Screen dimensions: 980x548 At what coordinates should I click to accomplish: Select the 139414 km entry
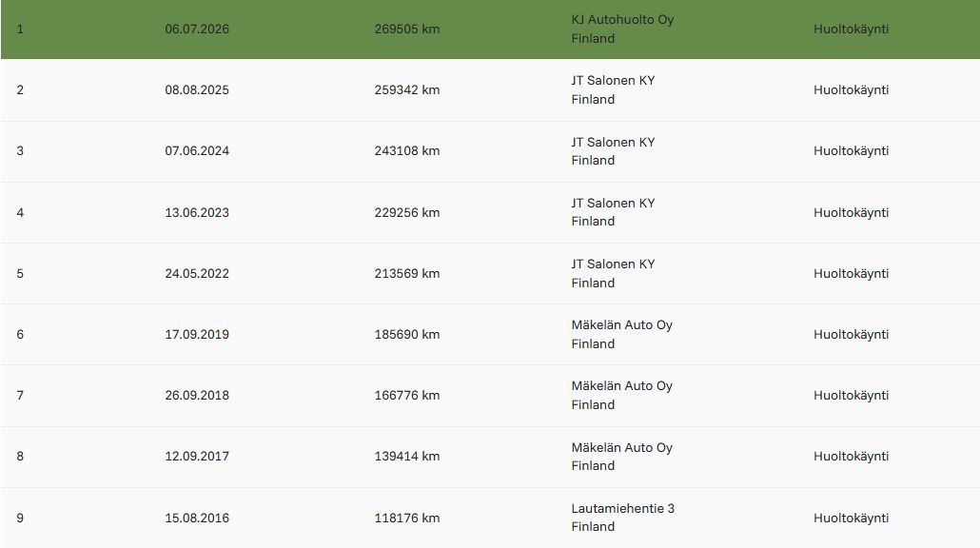pos(407,456)
